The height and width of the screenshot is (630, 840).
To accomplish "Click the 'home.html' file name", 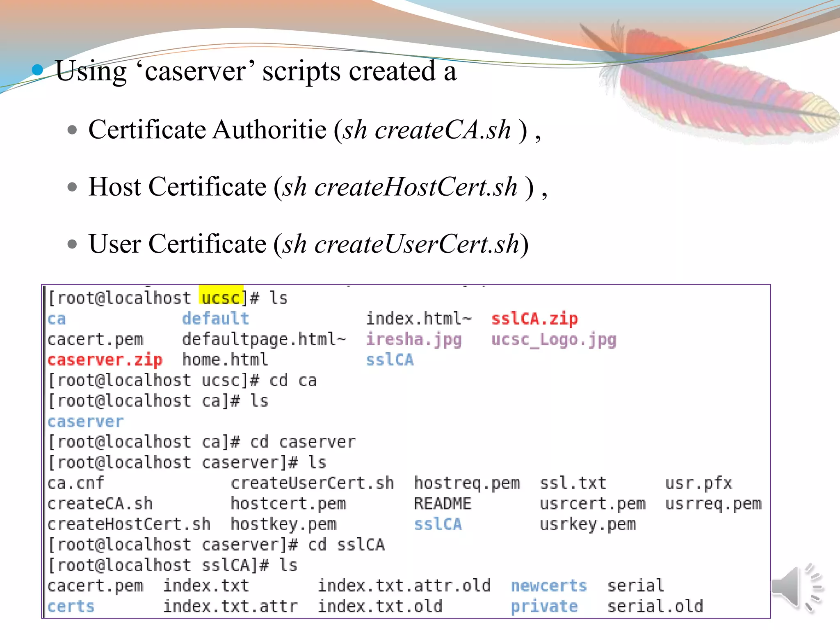I will click(x=225, y=359).
